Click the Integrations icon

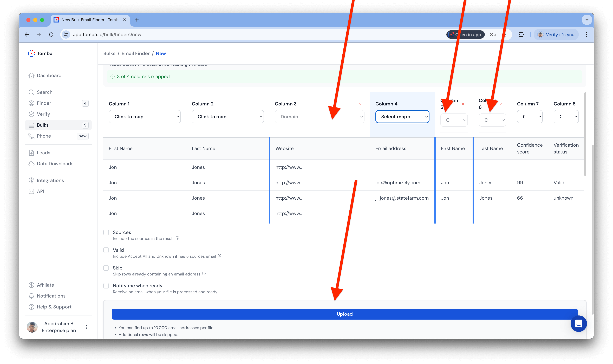pyautogui.click(x=31, y=180)
